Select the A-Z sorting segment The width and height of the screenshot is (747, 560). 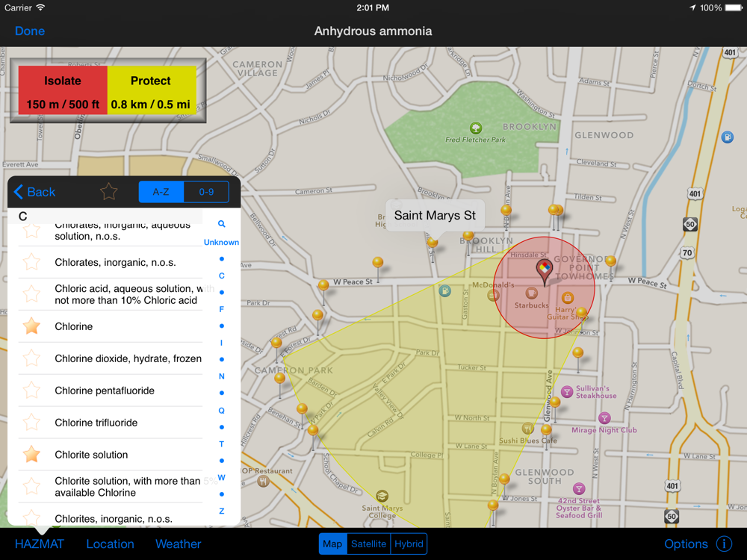pyautogui.click(x=161, y=192)
